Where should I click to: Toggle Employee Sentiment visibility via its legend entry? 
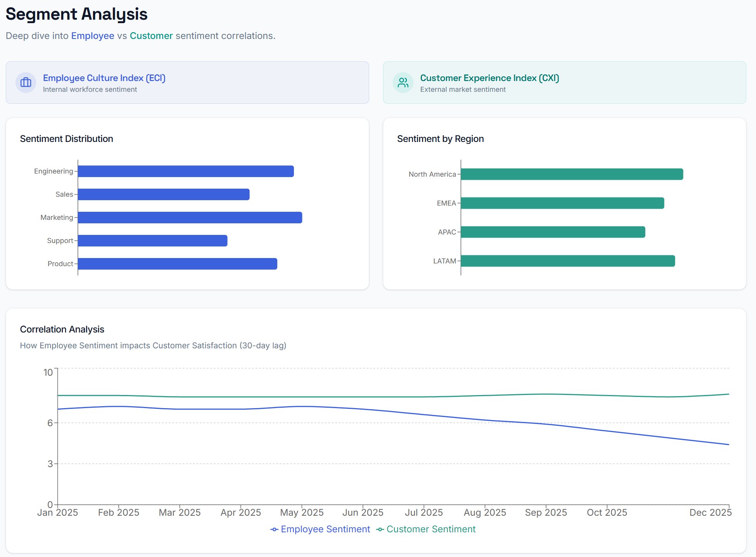click(325, 529)
